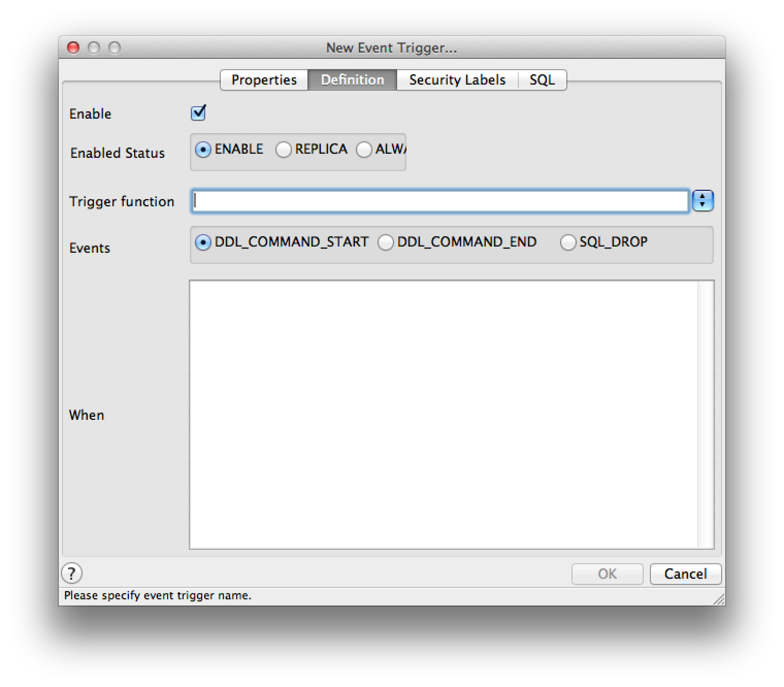Select DDL_COMMAND_END event option
The width and height of the screenshot is (784, 687).
tap(386, 242)
